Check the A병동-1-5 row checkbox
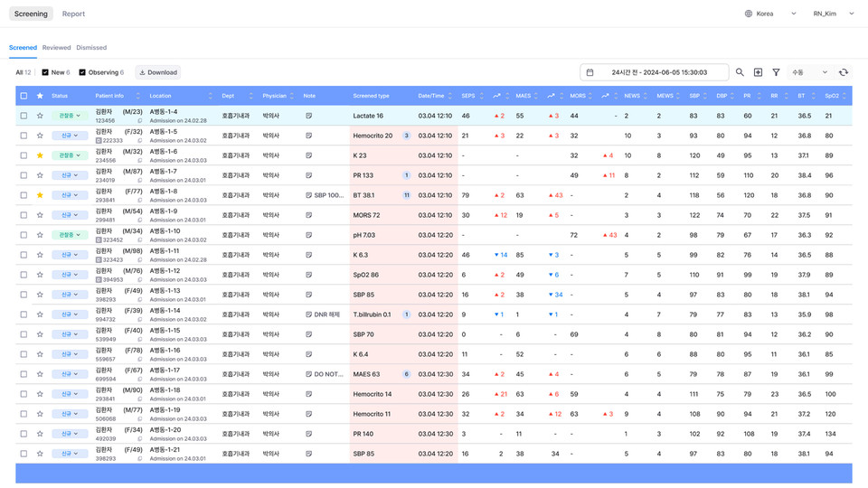 [24, 136]
